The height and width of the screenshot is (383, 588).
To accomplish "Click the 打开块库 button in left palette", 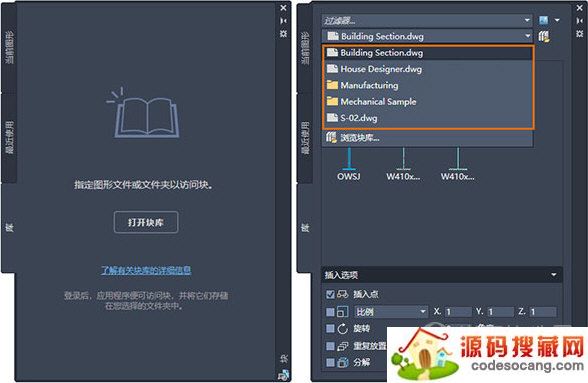I will tap(146, 222).
